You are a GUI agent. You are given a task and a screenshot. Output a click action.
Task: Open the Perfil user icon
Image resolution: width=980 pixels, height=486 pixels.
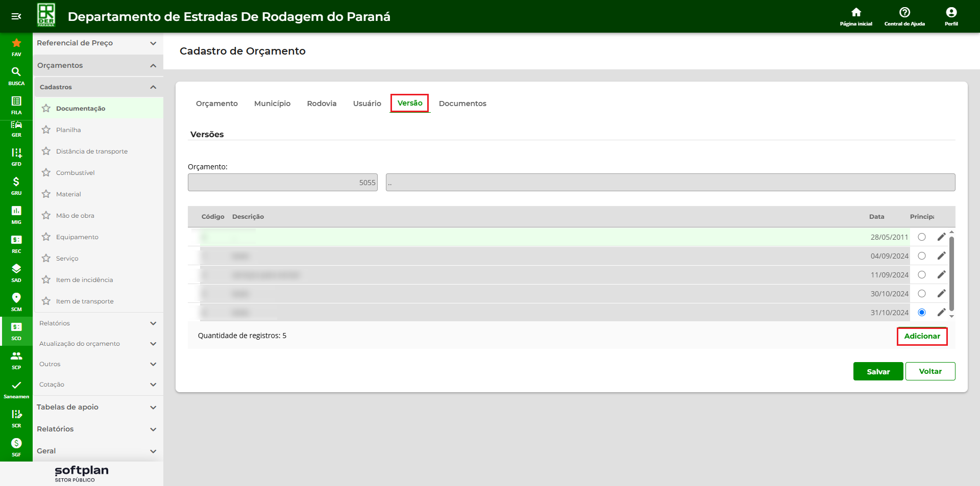pos(951,13)
